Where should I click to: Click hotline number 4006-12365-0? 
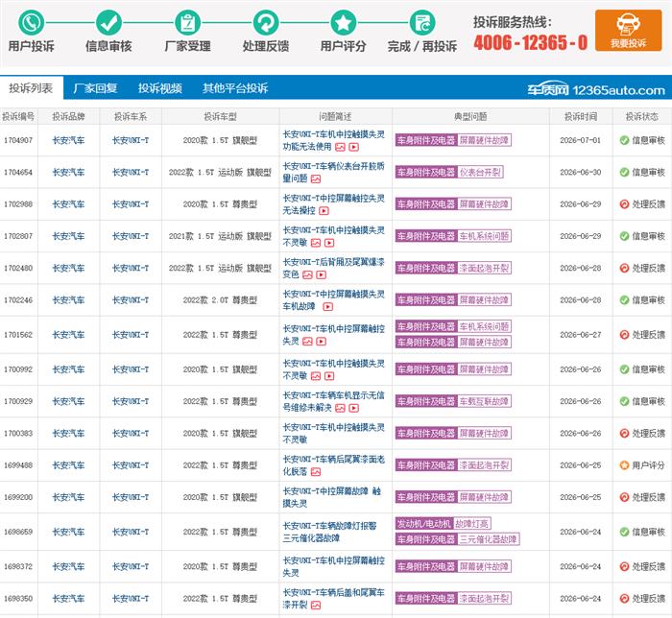pyautogui.click(x=531, y=42)
